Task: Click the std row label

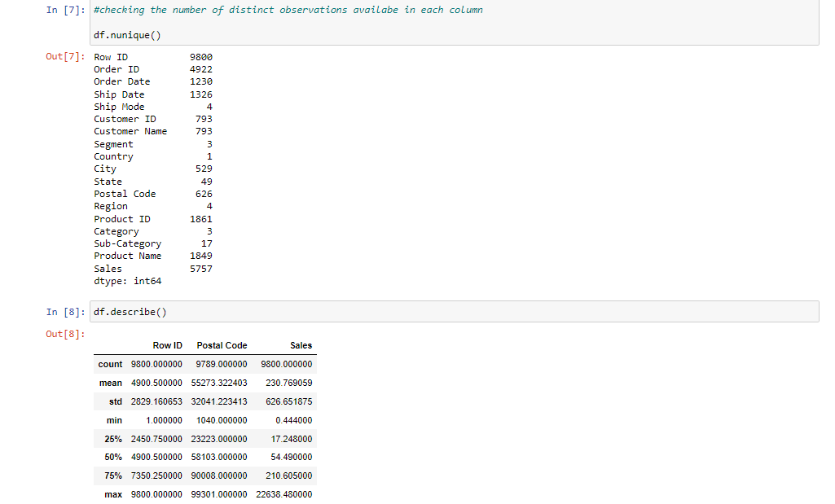Action: click(x=114, y=401)
